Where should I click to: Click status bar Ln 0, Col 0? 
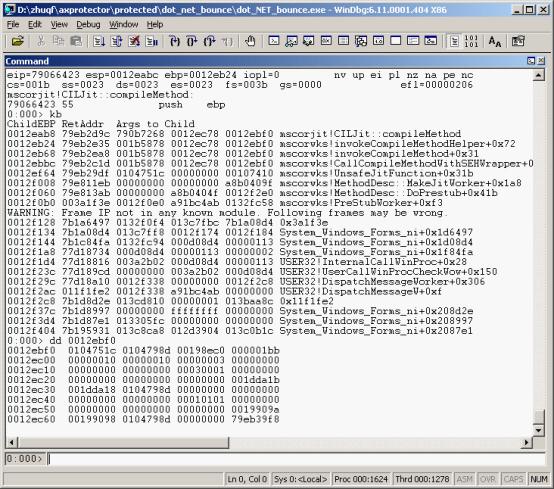click(x=247, y=479)
